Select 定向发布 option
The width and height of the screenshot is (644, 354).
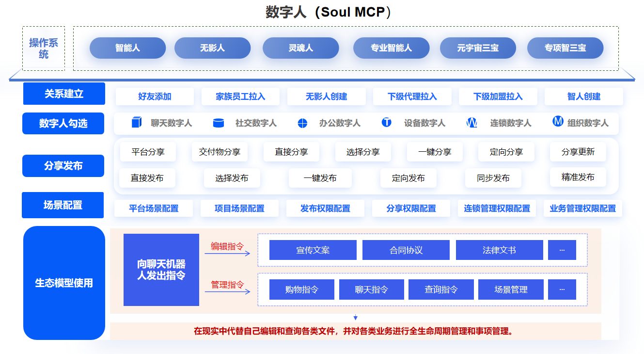click(408, 178)
